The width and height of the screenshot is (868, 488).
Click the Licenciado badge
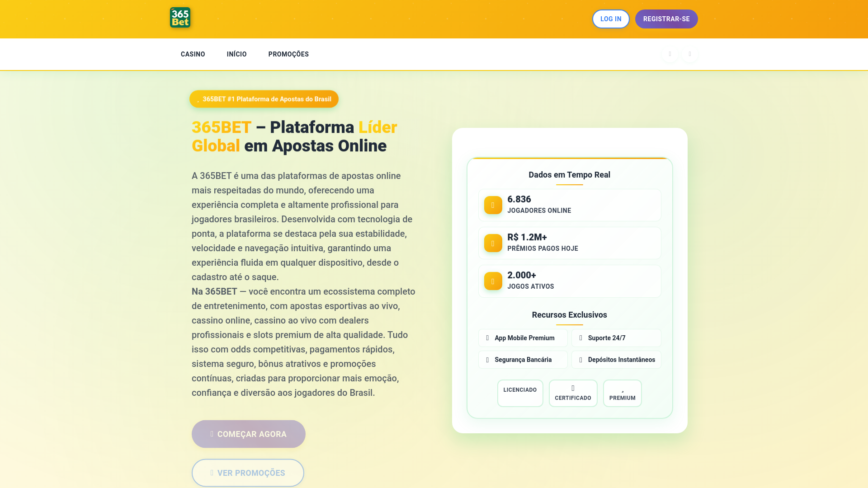coord(520,393)
